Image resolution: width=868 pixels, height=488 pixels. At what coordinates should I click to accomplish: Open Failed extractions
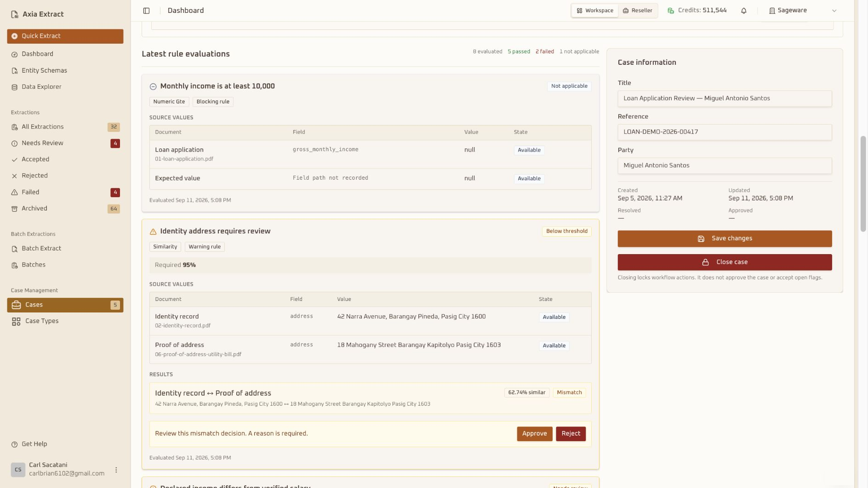point(65,193)
